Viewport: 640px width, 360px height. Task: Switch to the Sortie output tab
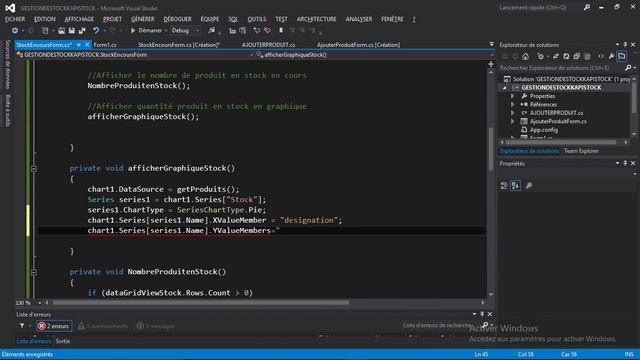click(63, 341)
